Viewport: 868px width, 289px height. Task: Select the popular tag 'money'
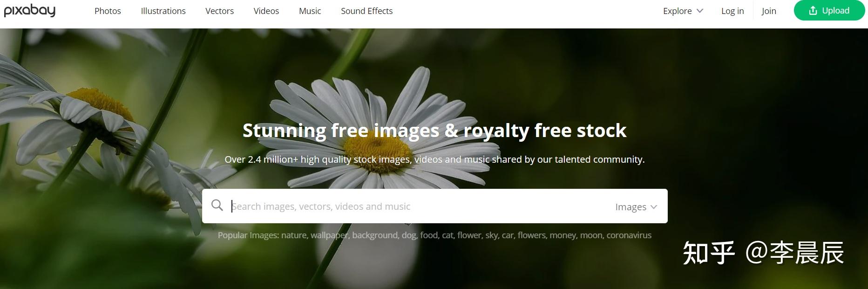pyautogui.click(x=563, y=235)
